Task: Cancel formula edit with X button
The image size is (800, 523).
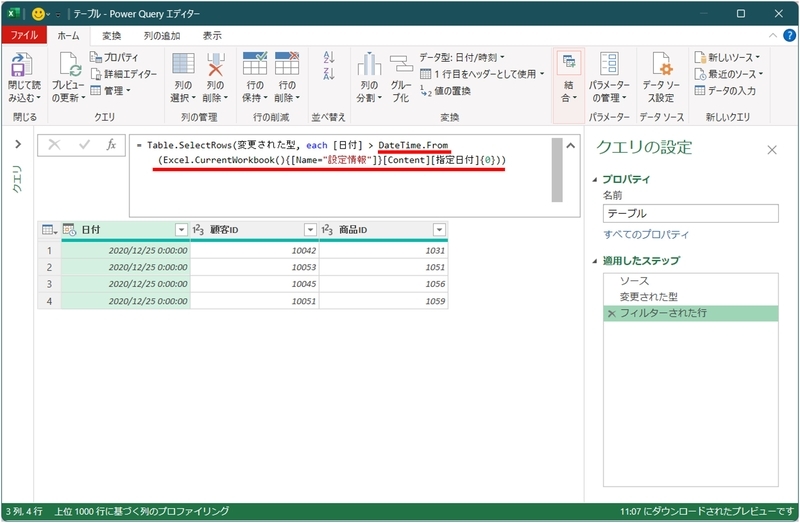Action: [54, 145]
